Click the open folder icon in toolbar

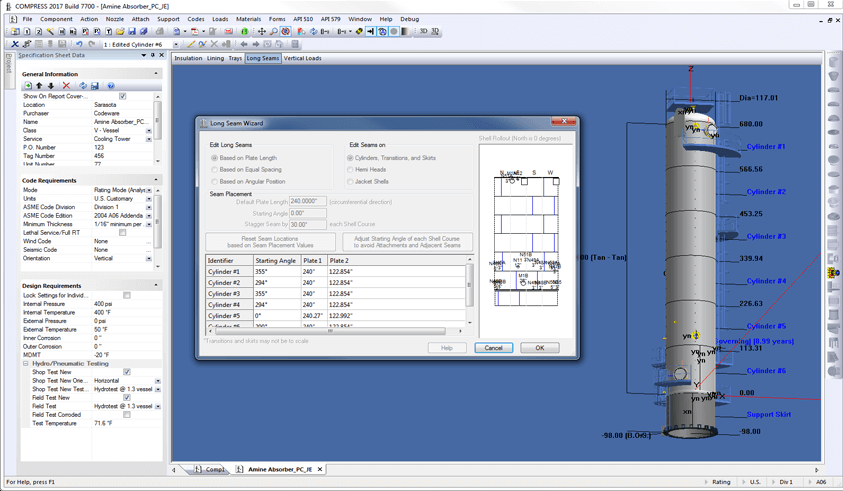[x=120, y=31]
